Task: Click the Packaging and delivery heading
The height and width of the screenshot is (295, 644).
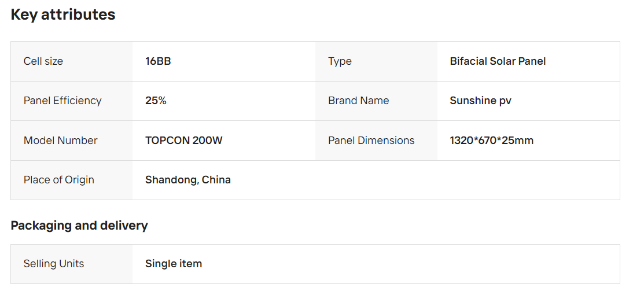Action: [x=79, y=226]
